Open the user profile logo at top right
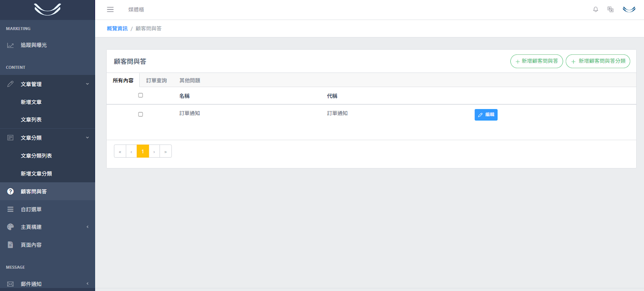This screenshot has height=291, width=644. 629,9
